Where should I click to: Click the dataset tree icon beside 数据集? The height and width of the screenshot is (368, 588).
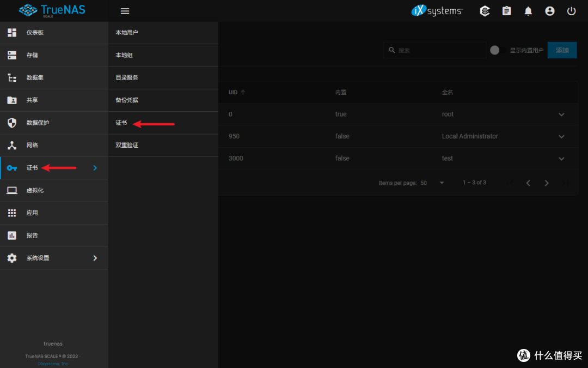click(x=12, y=78)
